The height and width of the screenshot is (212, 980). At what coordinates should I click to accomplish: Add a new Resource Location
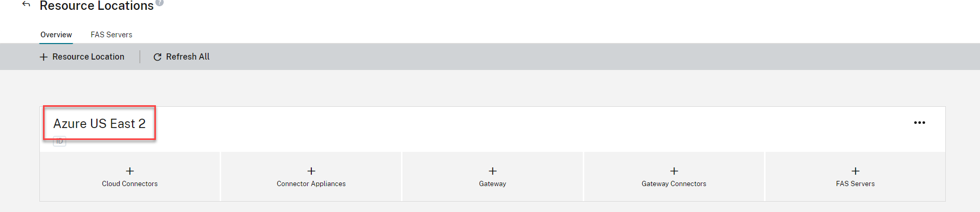(x=82, y=56)
